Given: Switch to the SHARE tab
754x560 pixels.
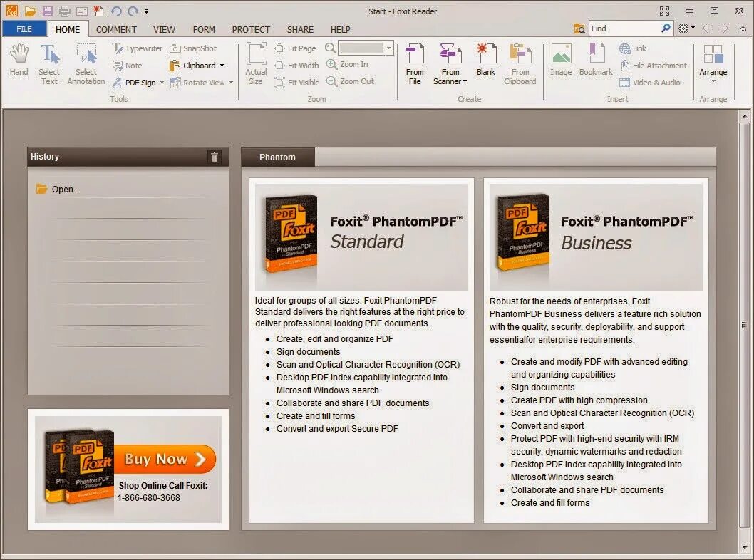Looking at the screenshot, I should (x=300, y=29).
